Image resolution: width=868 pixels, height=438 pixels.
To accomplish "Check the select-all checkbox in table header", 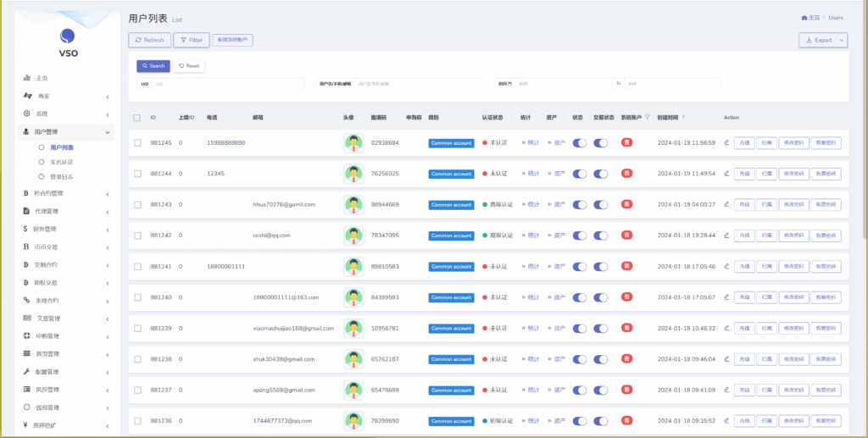I will 137,118.
